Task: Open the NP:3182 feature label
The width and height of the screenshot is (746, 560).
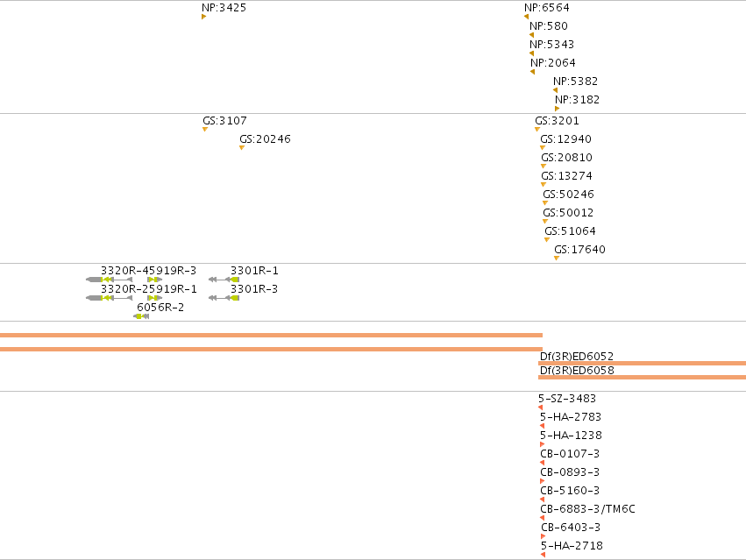Action: [577, 100]
